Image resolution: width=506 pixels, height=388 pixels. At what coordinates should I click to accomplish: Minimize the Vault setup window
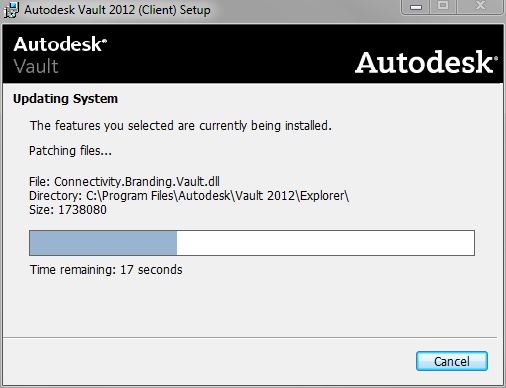coord(416,7)
